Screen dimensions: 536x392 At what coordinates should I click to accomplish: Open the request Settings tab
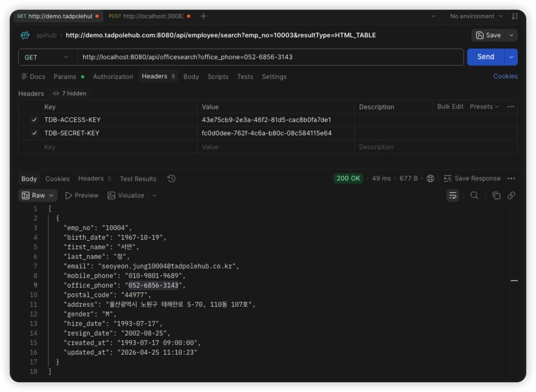click(274, 77)
